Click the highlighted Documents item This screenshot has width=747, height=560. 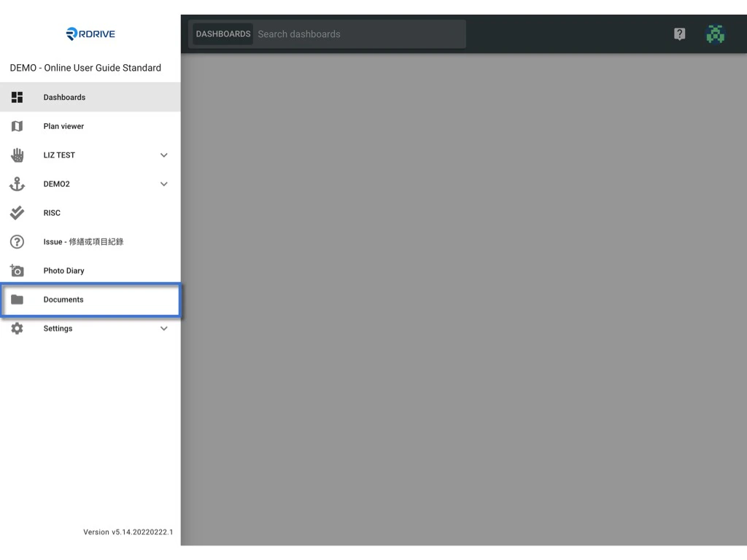point(63,299)
